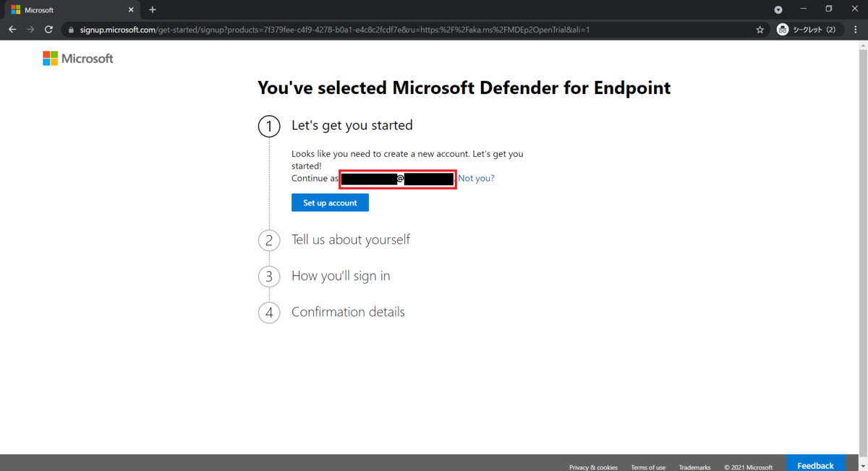Click the page title 'You've selected Microsoft Defender for Endpoint'
Screen dimensions: 868x471
point(464,88)
